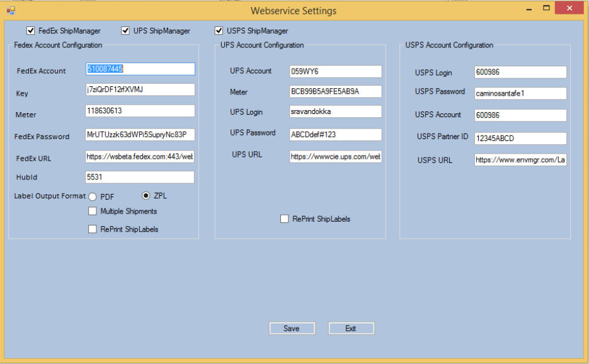Click the Save button

(x=292, y=328)
